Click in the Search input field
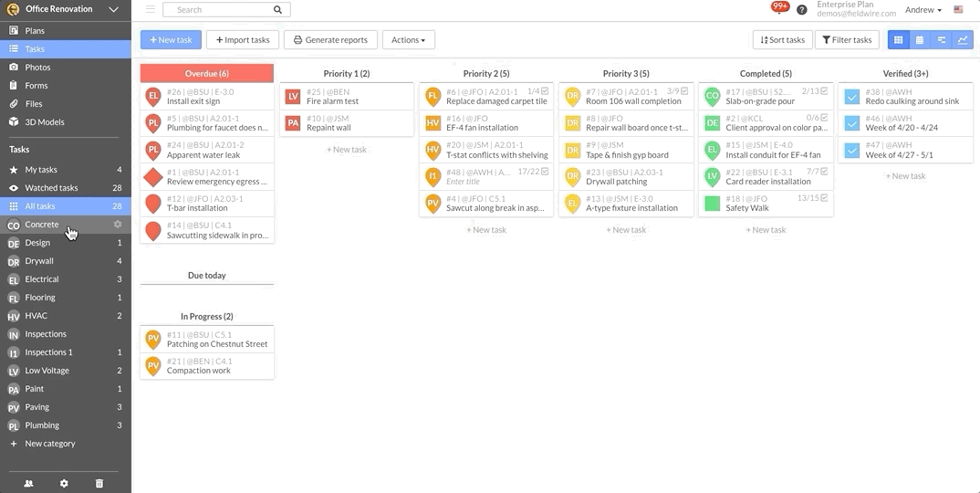Screen dimensions: 980x493 (x=226, y=10)
